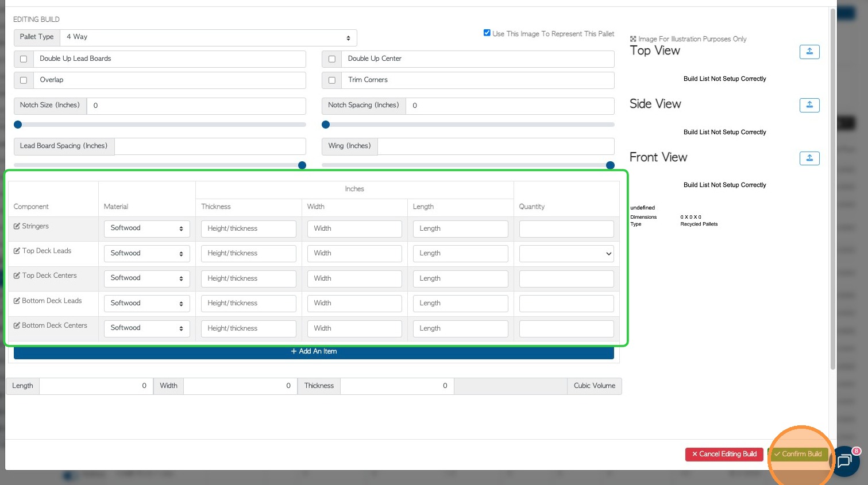Click the Bottom Deck Centers Length field
The image size is (868, 485).
coord(461,328)
